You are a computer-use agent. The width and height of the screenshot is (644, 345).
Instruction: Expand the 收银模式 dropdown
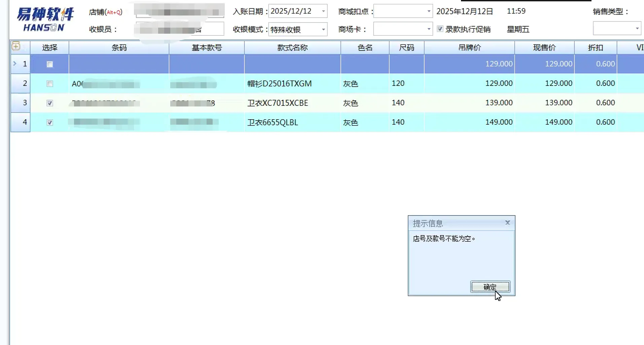323,29
